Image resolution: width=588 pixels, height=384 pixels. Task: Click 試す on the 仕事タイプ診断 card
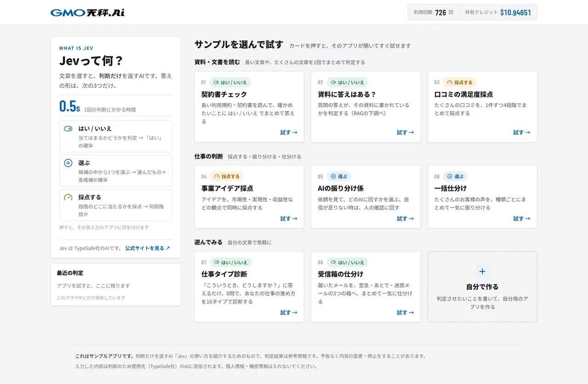(x=288, y=312)
